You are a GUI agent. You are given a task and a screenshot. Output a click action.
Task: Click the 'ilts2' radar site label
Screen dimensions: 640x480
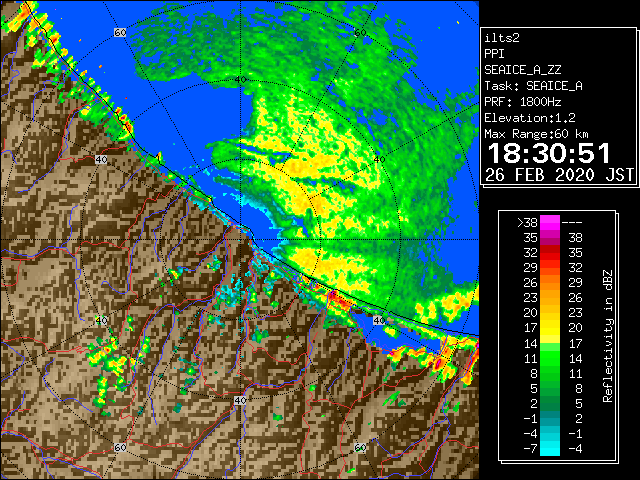tap(502, 38)
